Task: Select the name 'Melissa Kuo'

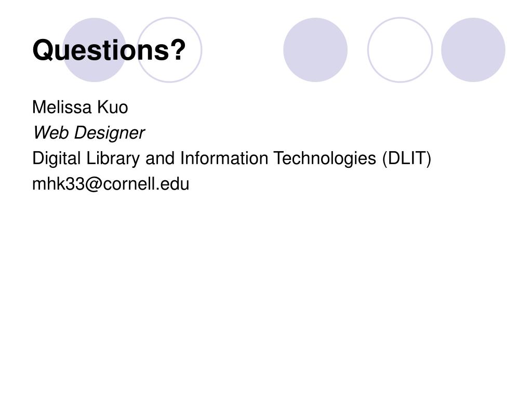Action: pyautogui.click(x=80, y=107)
